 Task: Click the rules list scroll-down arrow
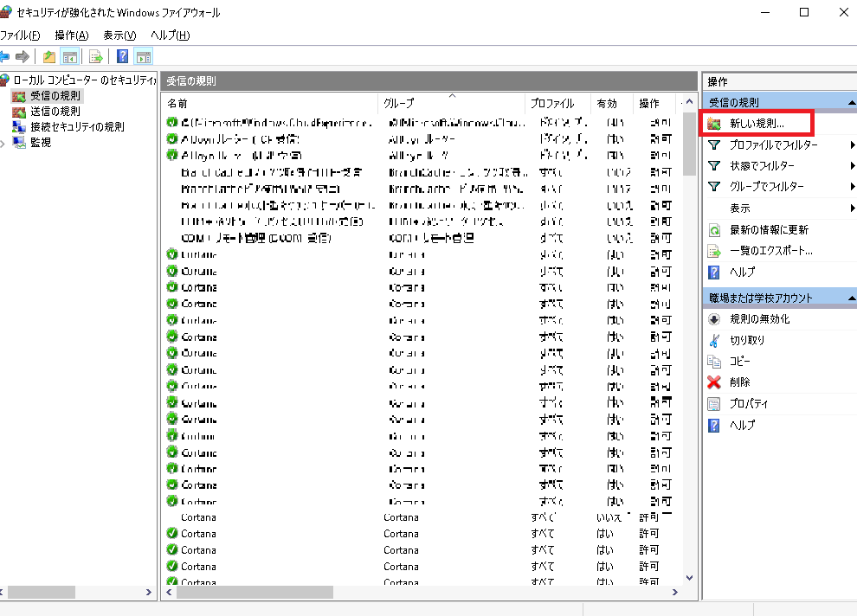coord(689,578)
